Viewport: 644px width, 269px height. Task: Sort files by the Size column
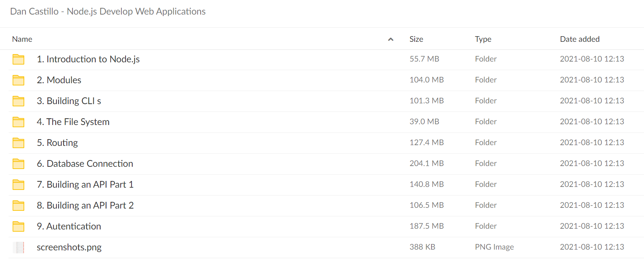coord(416,39)
